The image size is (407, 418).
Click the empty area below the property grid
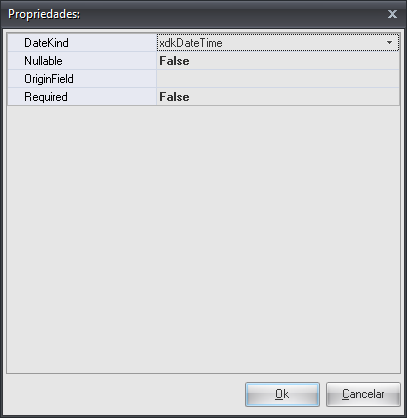click(x=203, y=239)
